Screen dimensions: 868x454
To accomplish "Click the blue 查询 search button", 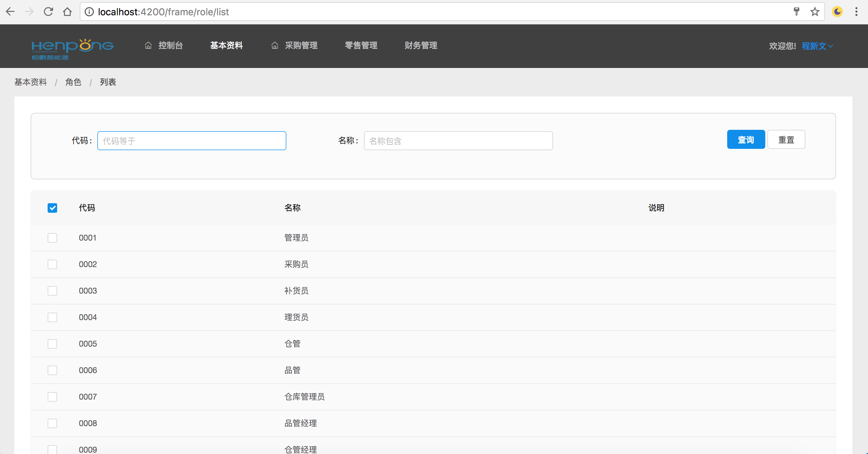I will [746, 140].
